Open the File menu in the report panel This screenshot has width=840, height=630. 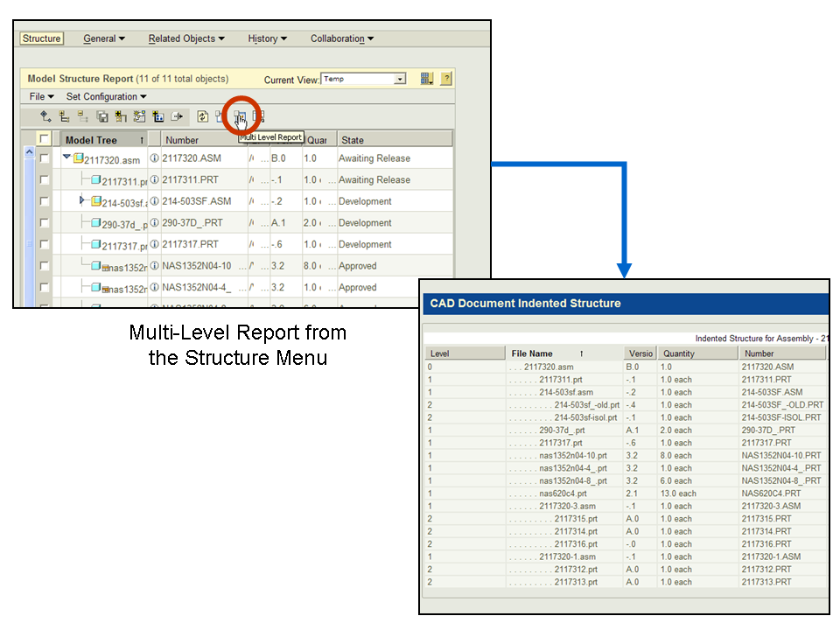click(x=39, y=96)
